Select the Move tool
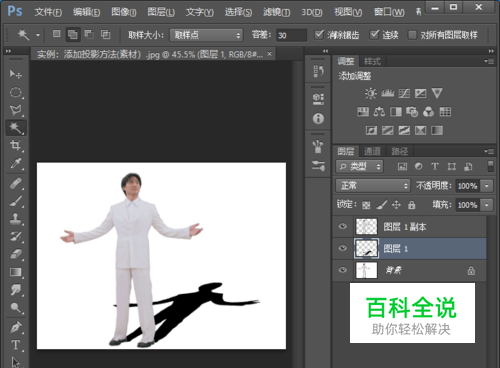Screen dimensions: 500x368 point(15,74)
